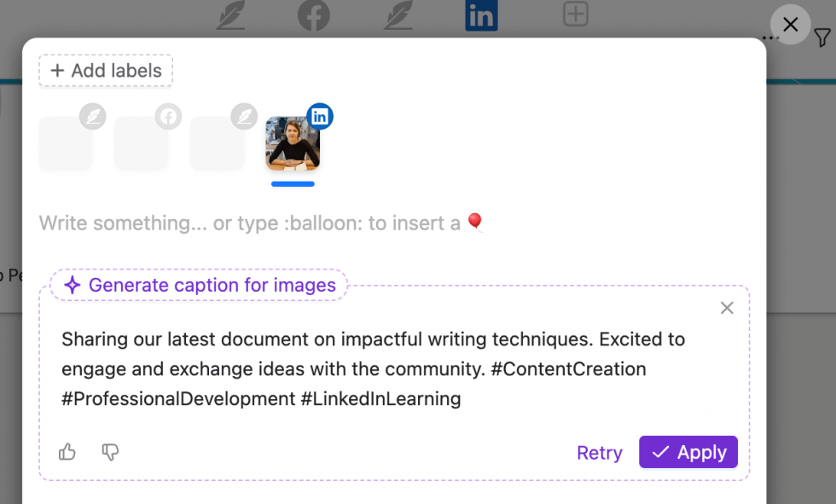Viewport: 836px width, 504px height.
Task: Give the generated caption a thumbs down
Action: (x=111, y=453)
